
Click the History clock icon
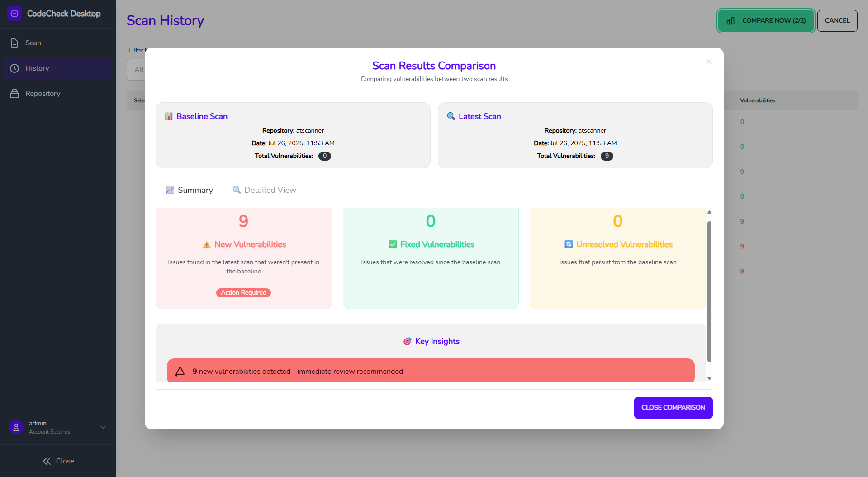[14, 68]
